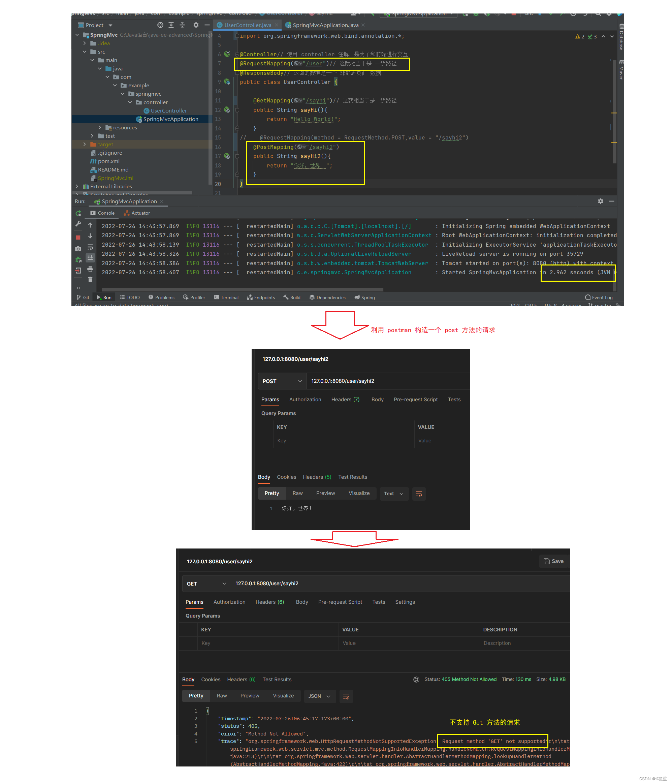Toggle a breakpoint in the line 12 gutter
This screenshot has height=784, width=672.
tap(232, 110)
